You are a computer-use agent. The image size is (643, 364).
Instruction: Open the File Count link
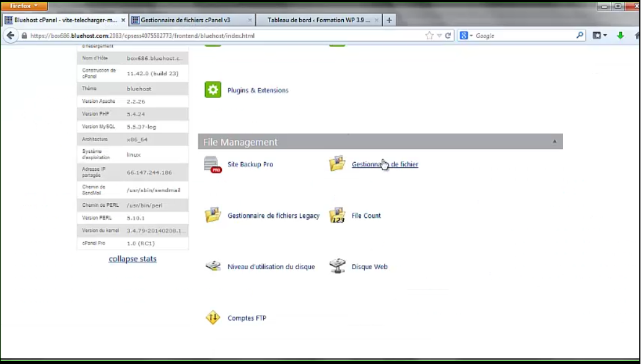366,215
